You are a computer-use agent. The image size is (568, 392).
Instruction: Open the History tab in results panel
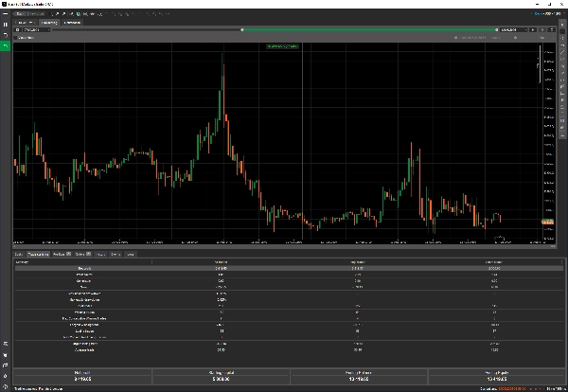pyautogui.click(x=100, y=255)
